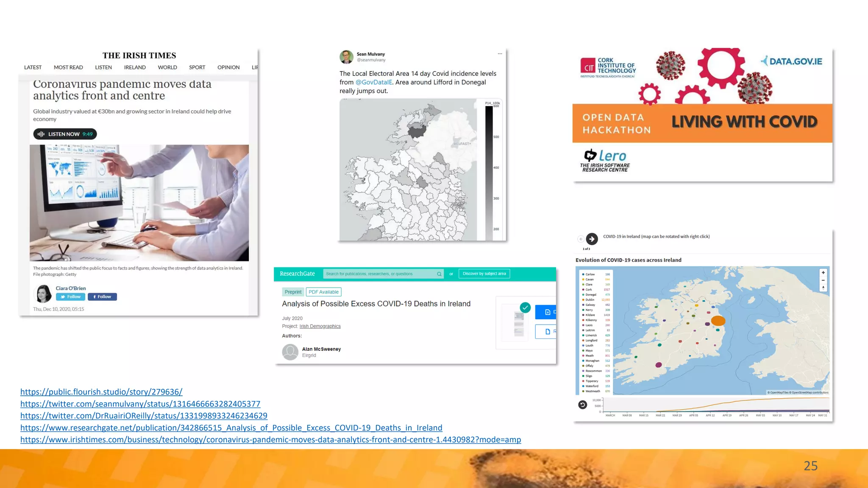Open Most Read in Irish Times nav
Image resolution: width=868 pixels, height=488 pixels.
[x=68, y=67]
